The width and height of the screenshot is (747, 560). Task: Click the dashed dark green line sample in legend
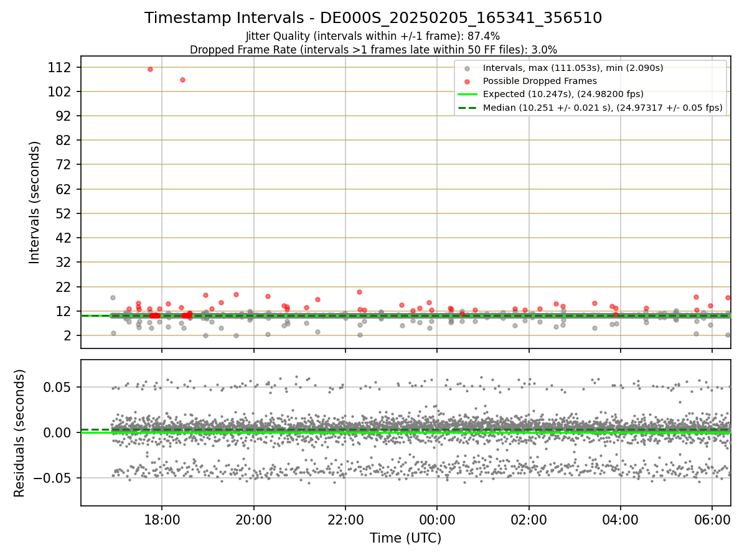click(467, 108)
